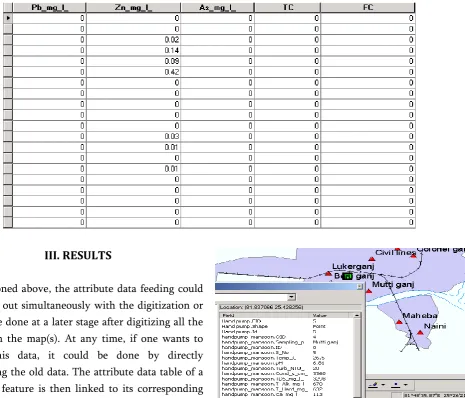The width and height of the screenshot is (465, 398).
Task: Click the III. RESULTS heading
Action: (78, 256)
